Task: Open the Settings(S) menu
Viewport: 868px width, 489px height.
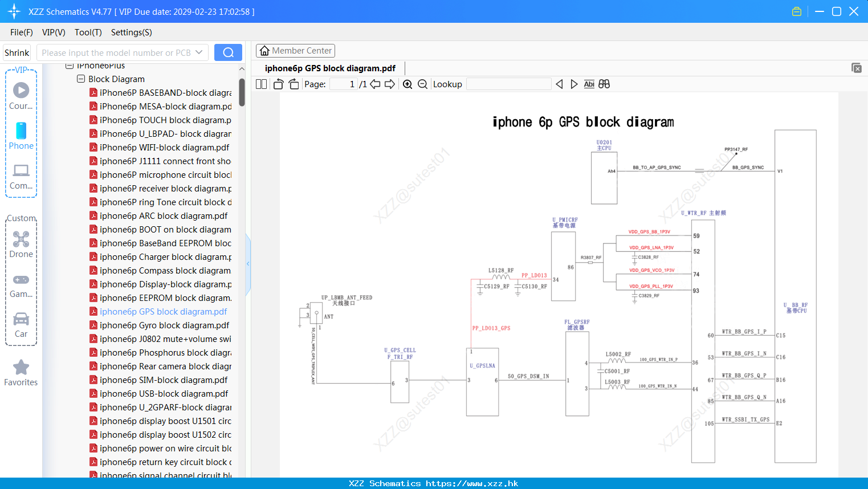Action: tap(132, 32)
